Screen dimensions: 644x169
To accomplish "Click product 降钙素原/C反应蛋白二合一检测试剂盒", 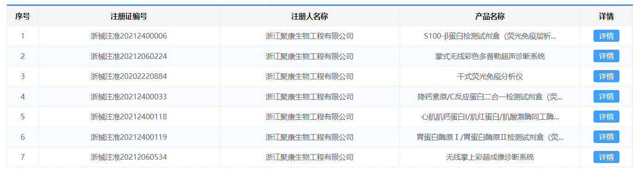I will pos(490,97).
